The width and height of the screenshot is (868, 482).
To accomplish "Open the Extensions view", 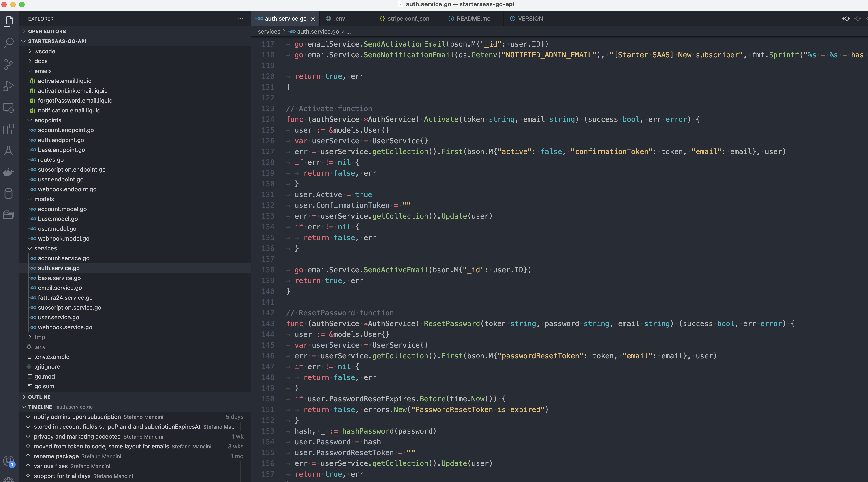I will (x=9, y=129).
